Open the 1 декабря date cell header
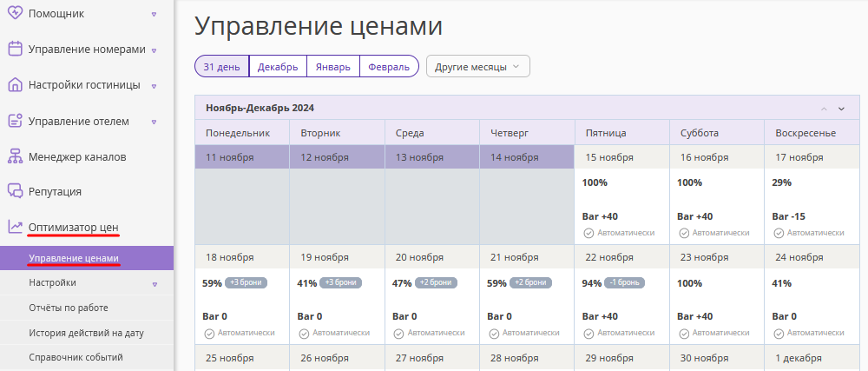Image resolution: width=868 pixels, height=371 pixels. pos(812,358)
